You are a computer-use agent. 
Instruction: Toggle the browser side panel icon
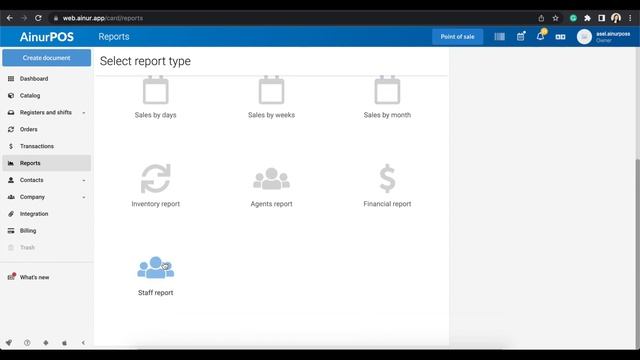click(602, 18)
